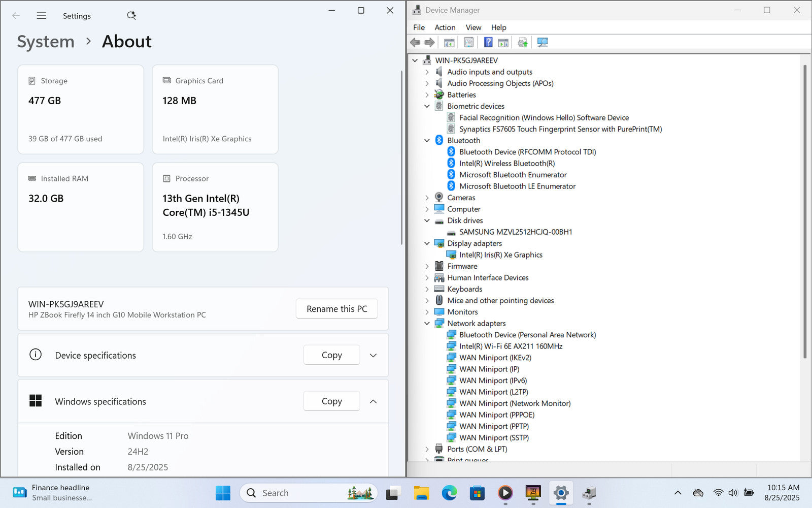Click the Settings search icon
Screen dimensions: 812x508
[131, 16]
